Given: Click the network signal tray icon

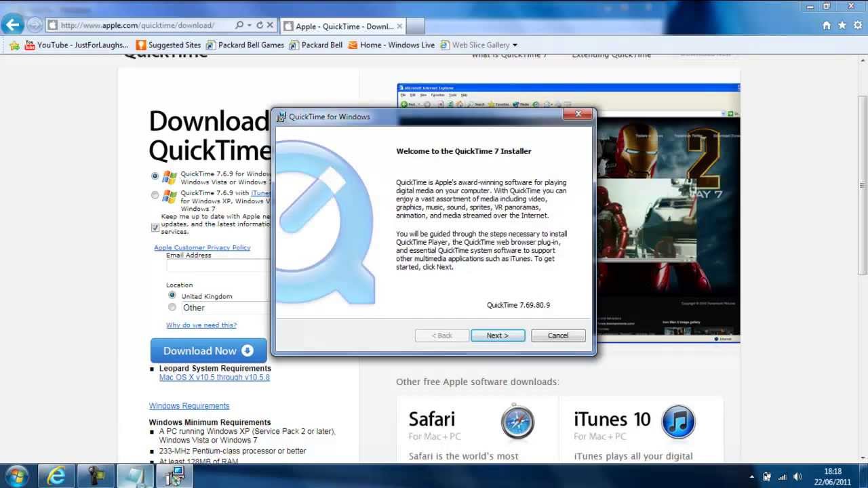Looking at the screenshot, I should (x=783, y=476).
